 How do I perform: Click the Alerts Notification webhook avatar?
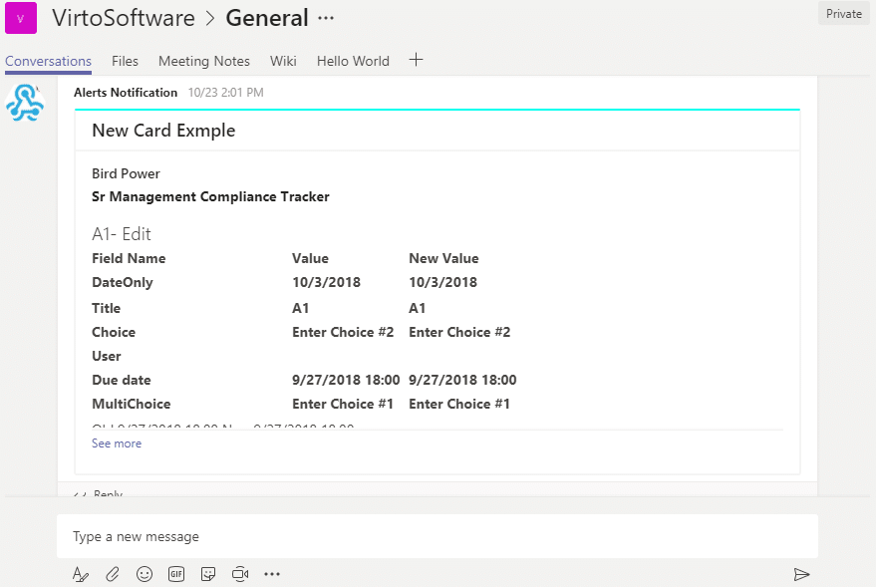pyautogui.click(x=25, y=103)
